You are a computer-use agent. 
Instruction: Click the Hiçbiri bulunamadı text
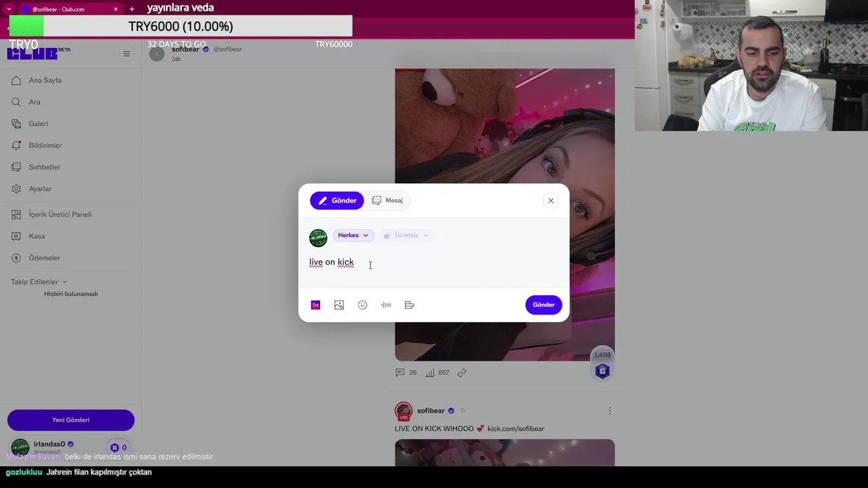(71, 294)
